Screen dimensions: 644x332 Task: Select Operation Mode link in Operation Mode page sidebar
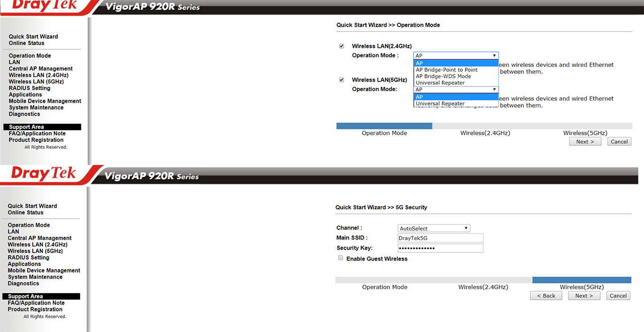[x=30, y=56]
